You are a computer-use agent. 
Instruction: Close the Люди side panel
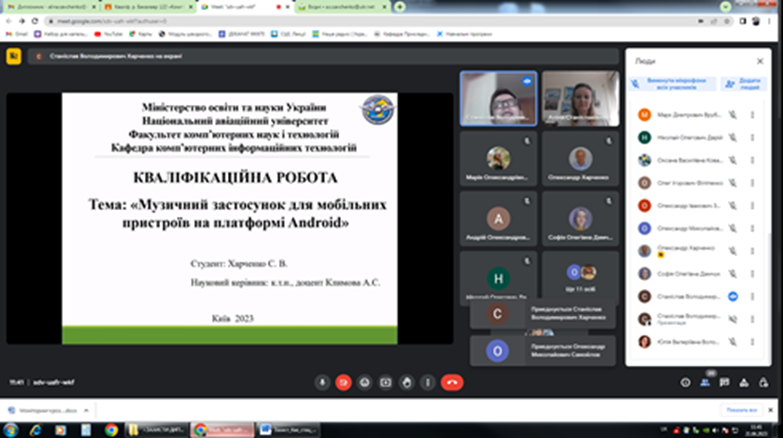click(760, 61)
